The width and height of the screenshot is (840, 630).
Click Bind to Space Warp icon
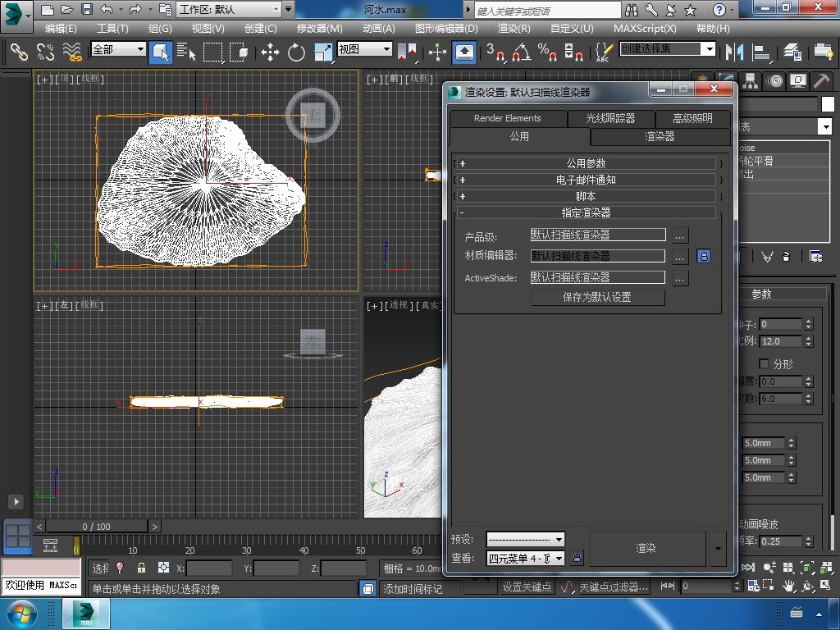coord(72,52)
